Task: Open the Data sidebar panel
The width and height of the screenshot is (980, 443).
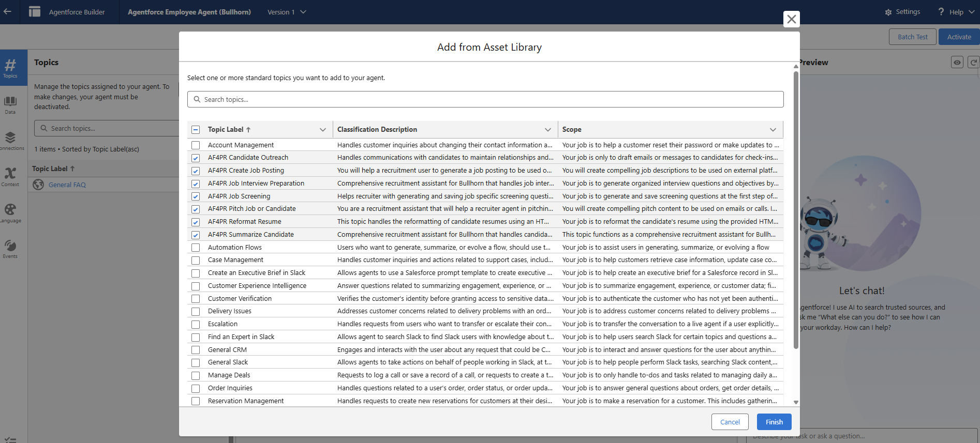Action: (10, 104)
